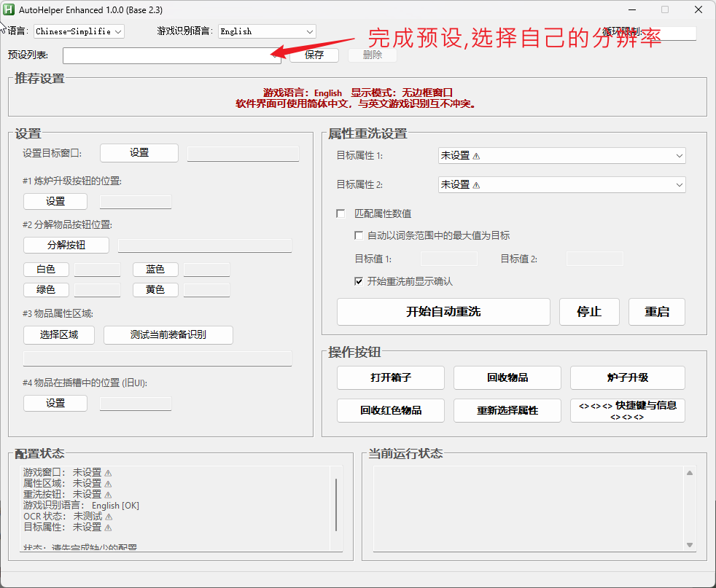Click the 删除 preset button

tap(372, 55)
